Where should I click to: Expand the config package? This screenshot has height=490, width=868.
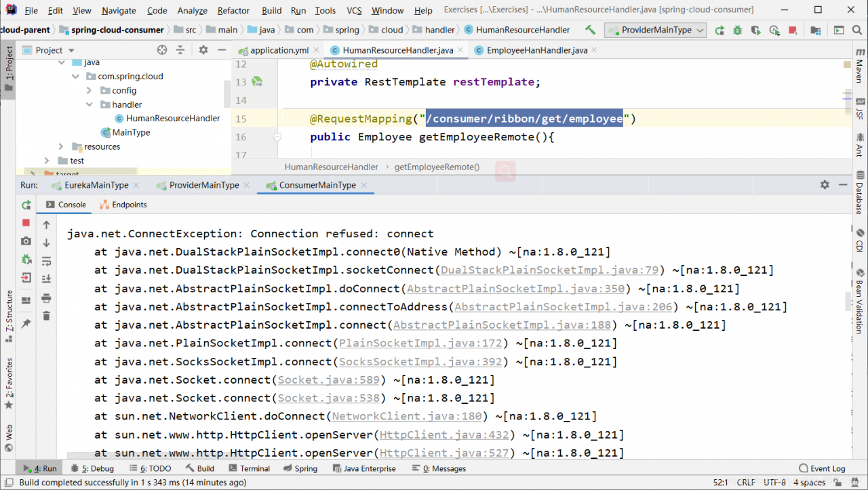[90, 91]
